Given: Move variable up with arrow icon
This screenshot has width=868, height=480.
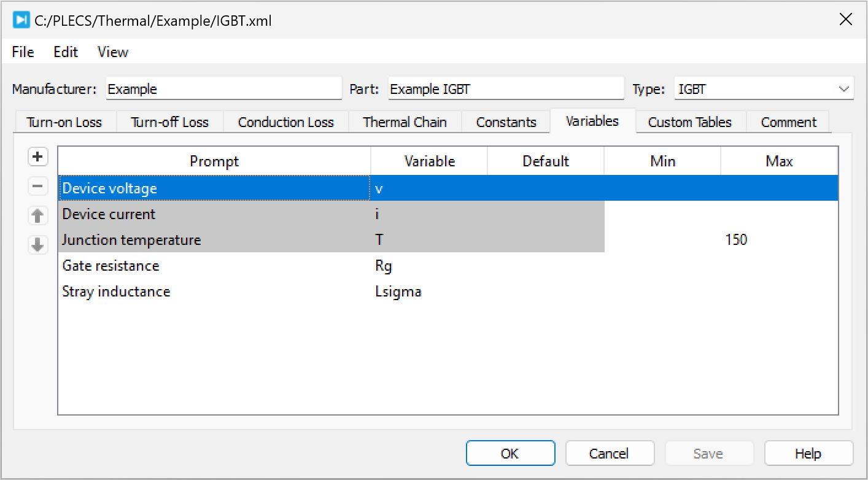Looking at the screenshot, I should tap(38, 215).
